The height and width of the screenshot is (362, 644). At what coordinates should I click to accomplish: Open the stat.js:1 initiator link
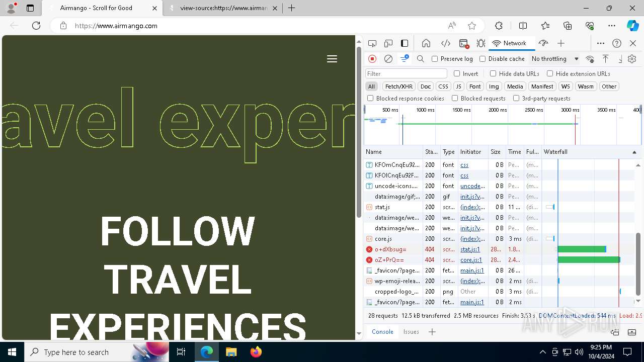(x=470, y=249)
